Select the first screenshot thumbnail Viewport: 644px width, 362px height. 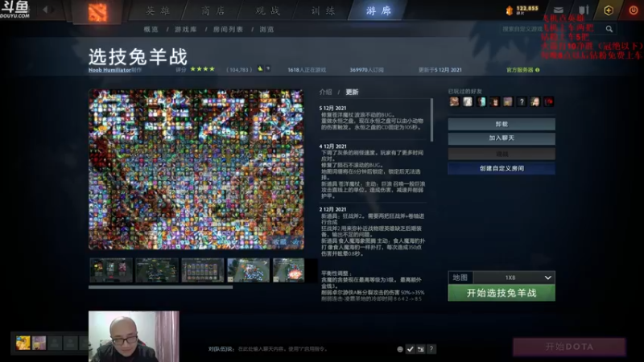click(111, 270)
